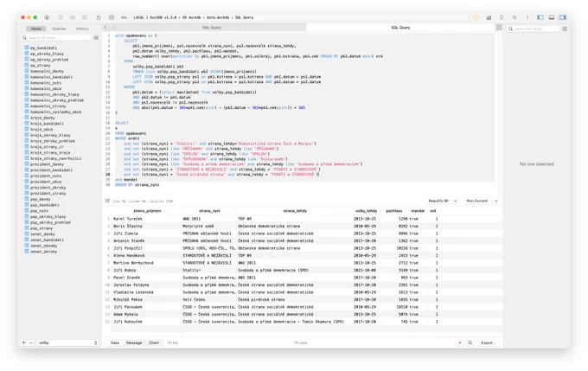Image resolution: width=588 pixels, height=371 pixels.
Task: Click the volby_tehdy column header
Action: coord(366,211)
